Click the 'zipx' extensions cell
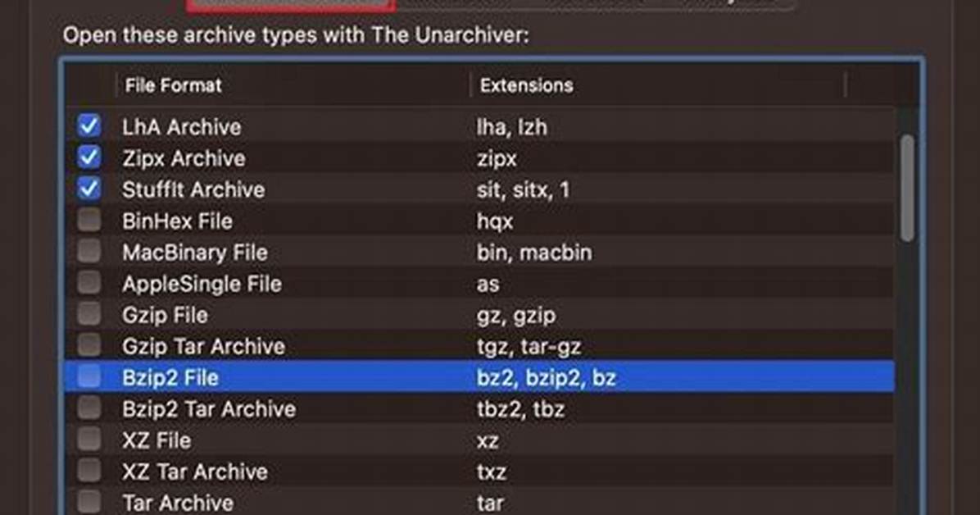This screenshot has height=515, width=980. pos(497,158)
